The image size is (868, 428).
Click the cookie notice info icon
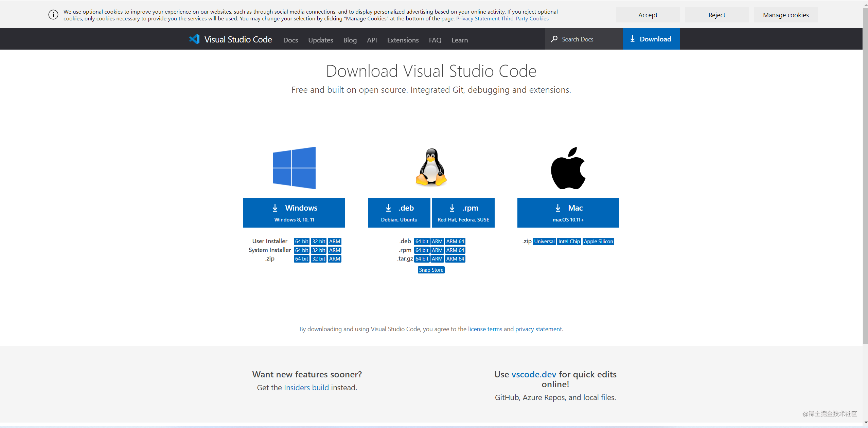[53, 15]
